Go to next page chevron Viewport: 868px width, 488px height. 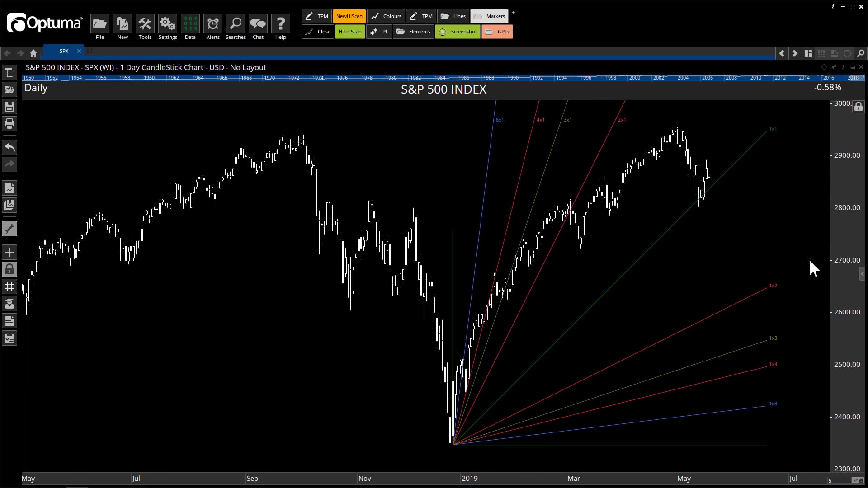coord(795,53)
